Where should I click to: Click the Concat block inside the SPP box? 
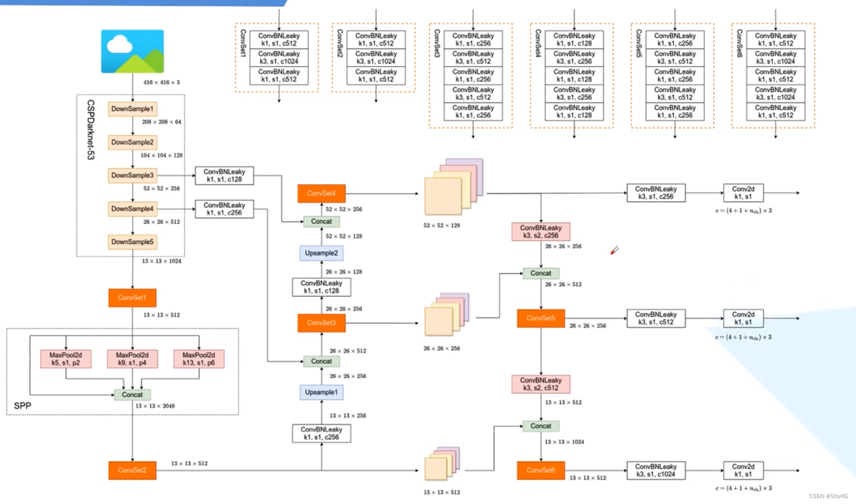(x=133, y=395)
